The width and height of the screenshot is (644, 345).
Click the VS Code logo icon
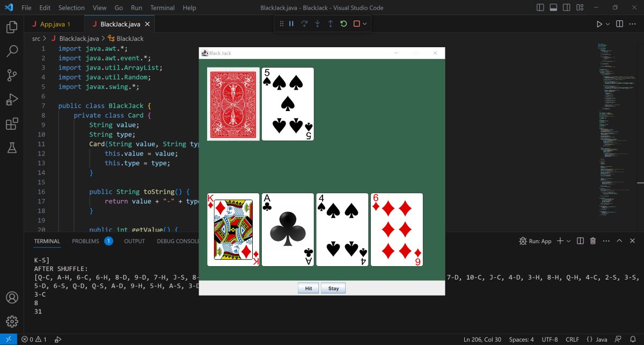[9, 8]
